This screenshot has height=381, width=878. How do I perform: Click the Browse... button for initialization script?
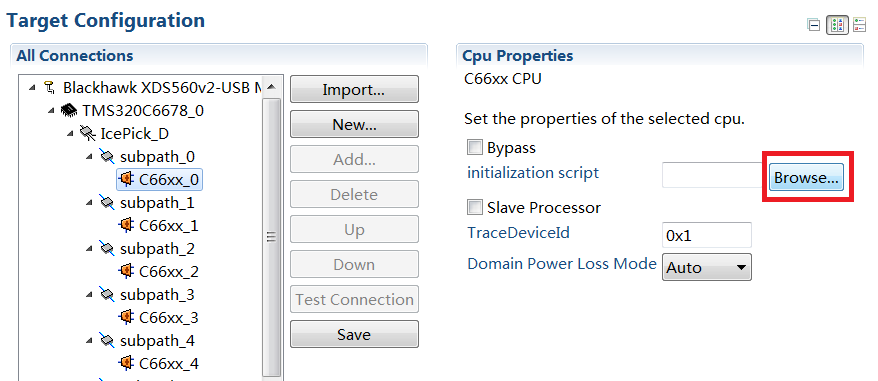coord(806,178)
